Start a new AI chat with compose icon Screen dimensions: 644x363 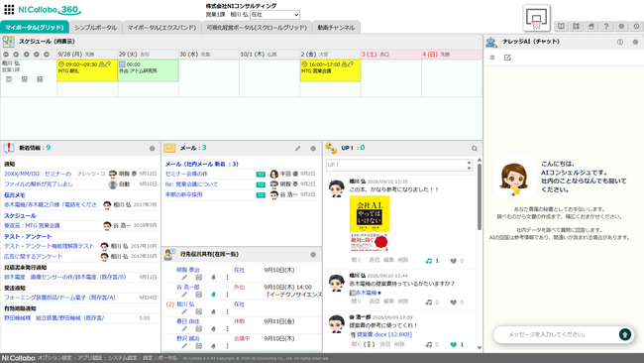(x=507, y=58)
